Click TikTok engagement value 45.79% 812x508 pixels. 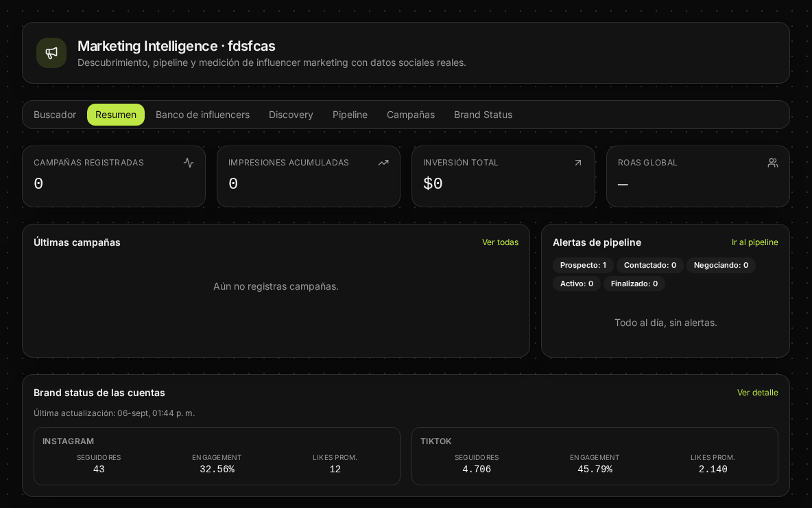tap(595, 469)
